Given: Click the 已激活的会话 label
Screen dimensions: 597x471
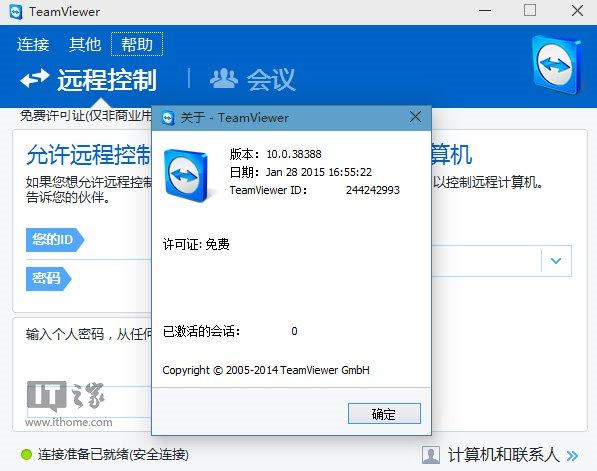Looking at the screenshot, I should click(201, 331).
